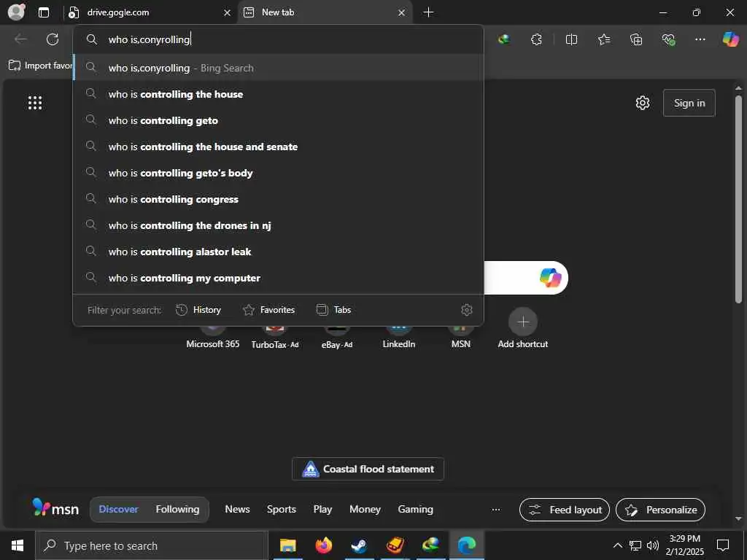Click the page vertical scrollbar

click(738, 200)
